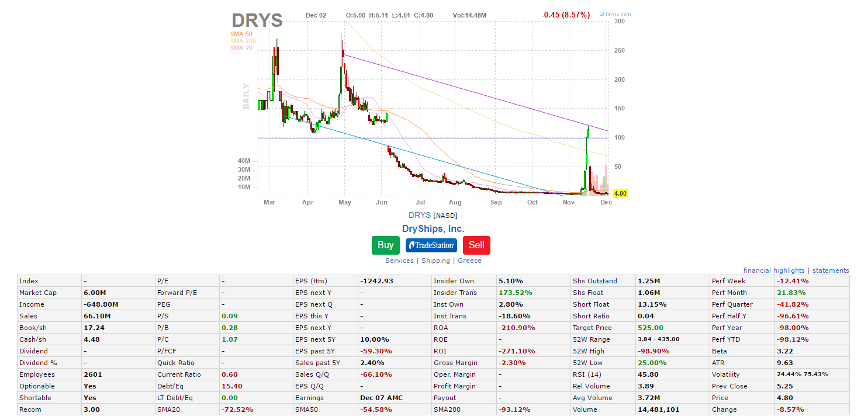Open the Services sector link
The width and height of the screenshot is (868, 420).
click(x=399, y=261)
